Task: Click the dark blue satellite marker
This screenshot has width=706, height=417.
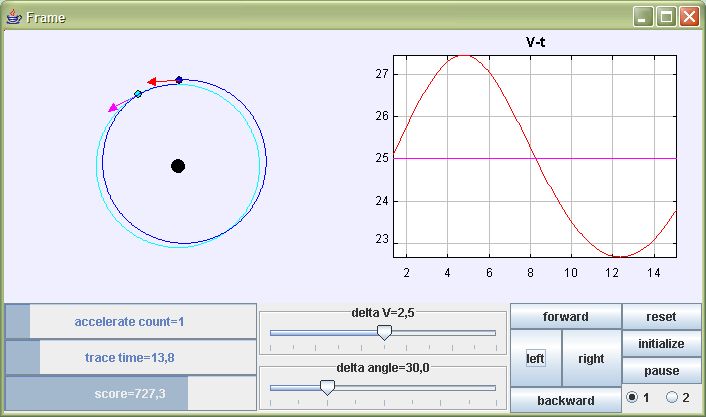Action: (x=179, y=80)
